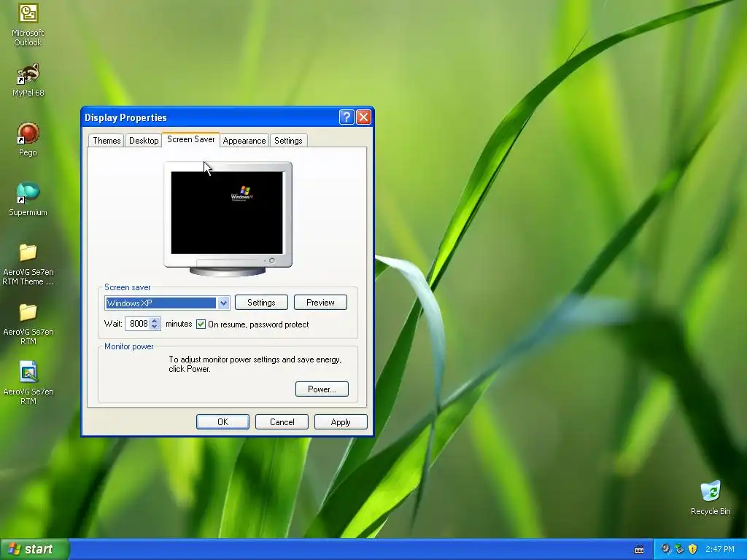Open the screen saver selection dropdown

(x=223, y=303)
